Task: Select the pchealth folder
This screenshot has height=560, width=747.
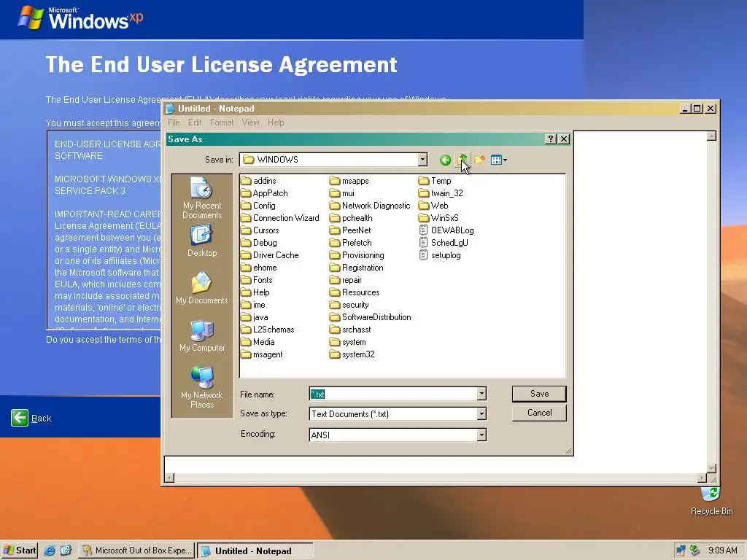Action: coord(351,218)
